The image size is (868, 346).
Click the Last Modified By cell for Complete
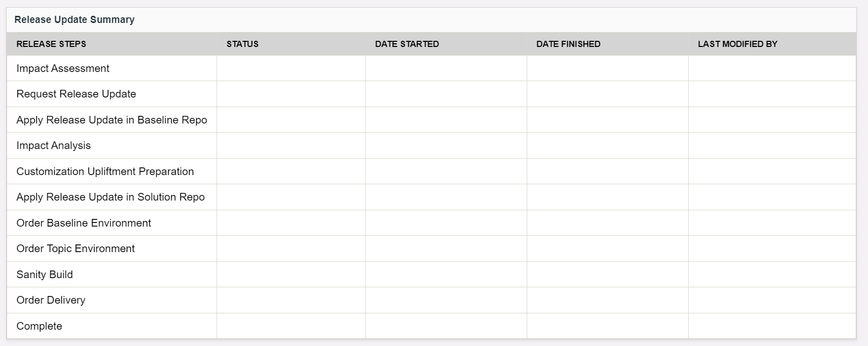pos(771,326)
